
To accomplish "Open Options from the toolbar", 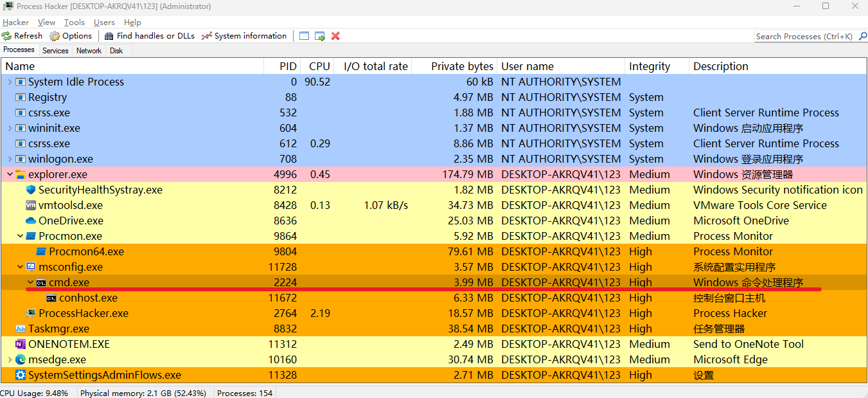I will (x=71, y=36).
